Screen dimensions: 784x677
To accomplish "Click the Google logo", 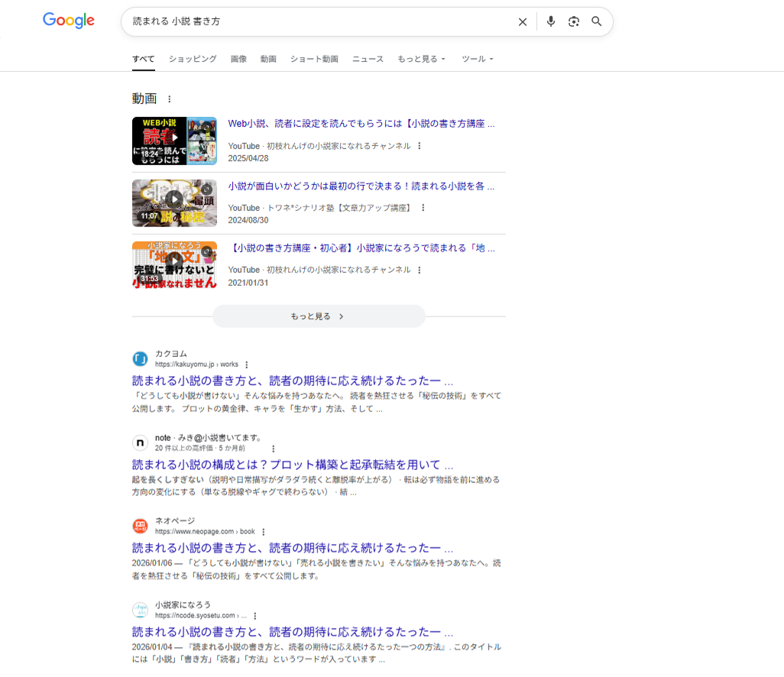I will [69, 21].
